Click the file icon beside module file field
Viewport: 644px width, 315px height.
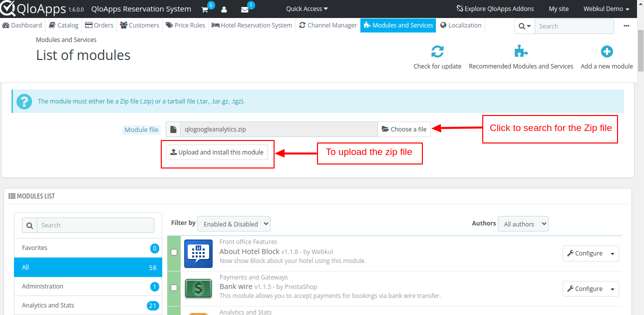coord(173,129)
